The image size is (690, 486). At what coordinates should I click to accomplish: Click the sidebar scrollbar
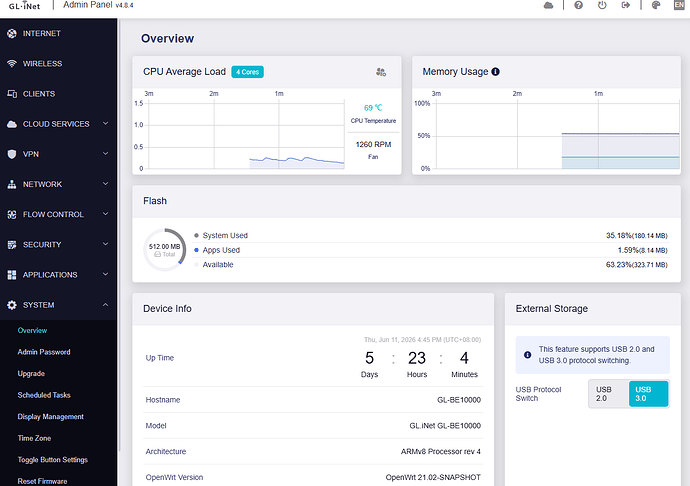click(118, 236)
